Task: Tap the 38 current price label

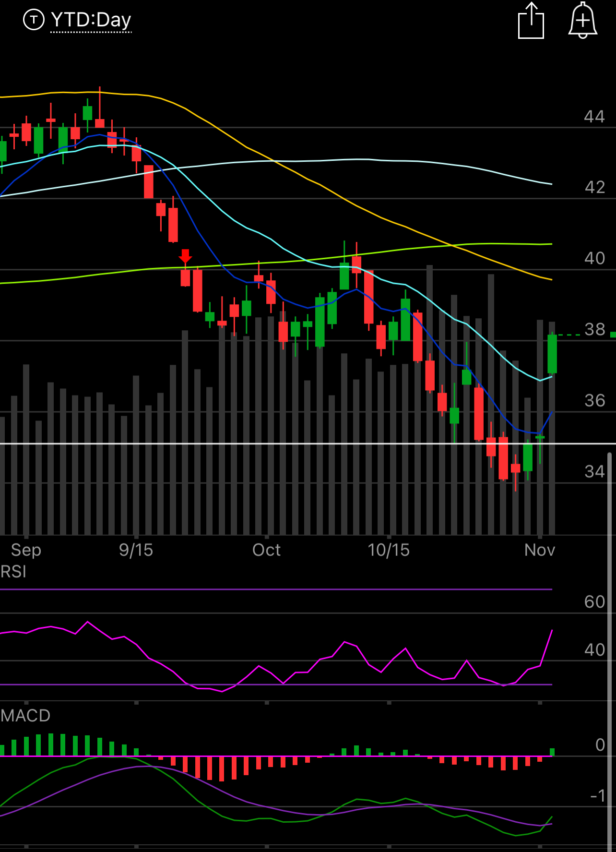Action: [x=594, y=329]
